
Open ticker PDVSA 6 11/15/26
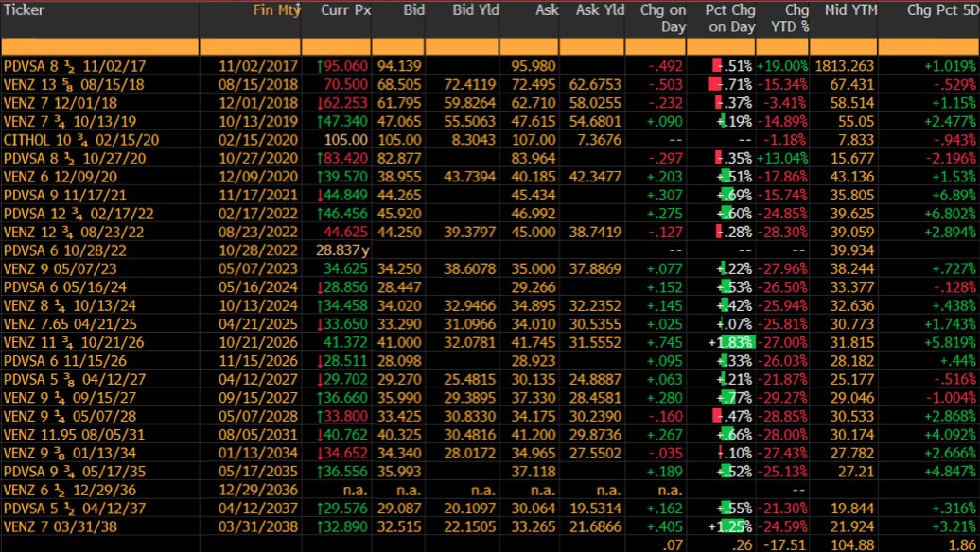(x=64, y=361)
